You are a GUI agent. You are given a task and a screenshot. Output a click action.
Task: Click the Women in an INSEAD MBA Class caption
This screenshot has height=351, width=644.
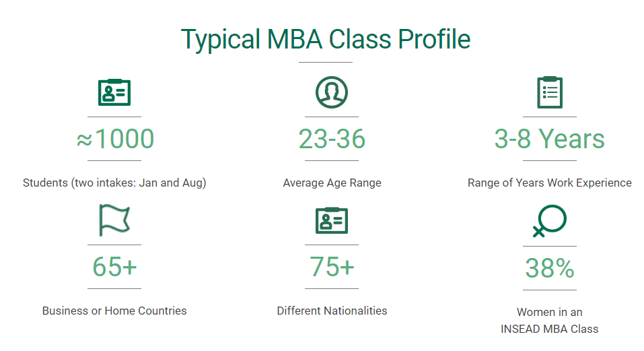[549, 321]
